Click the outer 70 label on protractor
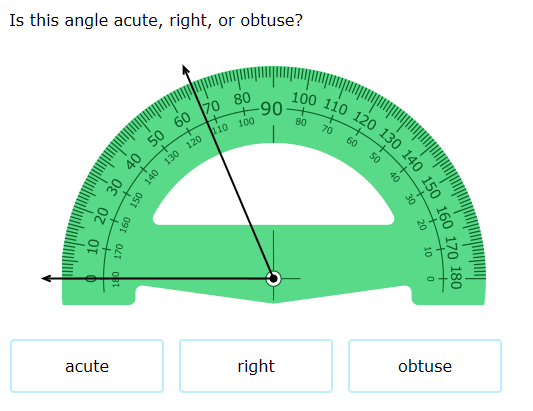 (x=211, y=107)
